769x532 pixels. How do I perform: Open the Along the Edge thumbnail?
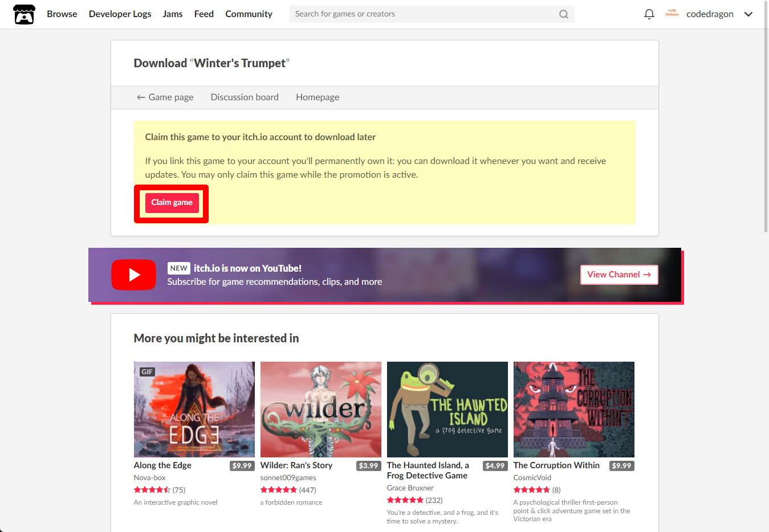click(x=194, y=410)
